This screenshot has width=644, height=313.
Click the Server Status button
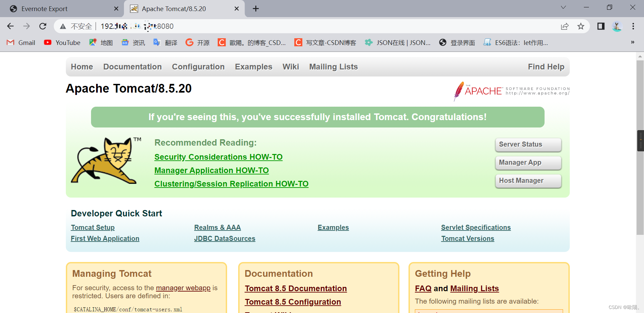(528, 145)
